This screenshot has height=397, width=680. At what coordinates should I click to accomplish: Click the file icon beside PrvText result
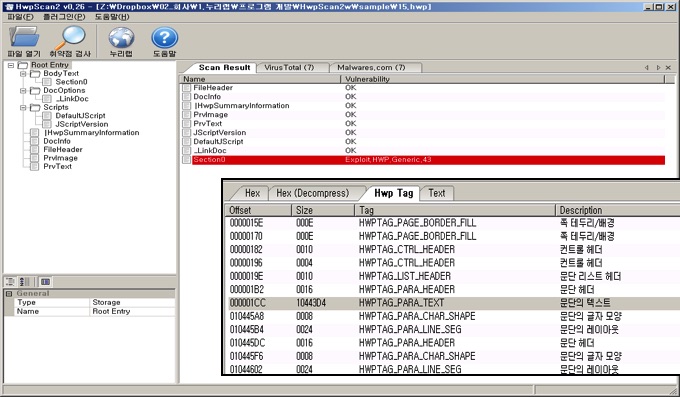pyautogui.click(x=186, y=124)
